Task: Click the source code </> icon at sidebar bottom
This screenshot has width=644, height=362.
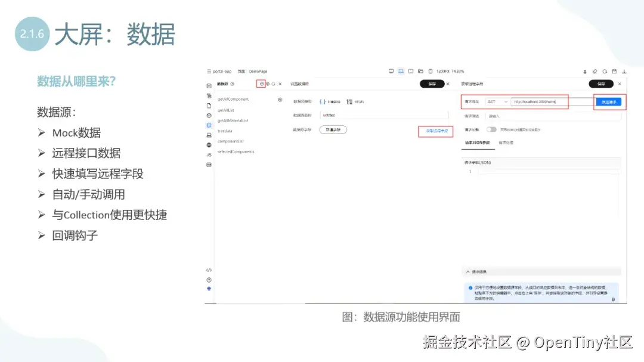Action: click(209, 270)
